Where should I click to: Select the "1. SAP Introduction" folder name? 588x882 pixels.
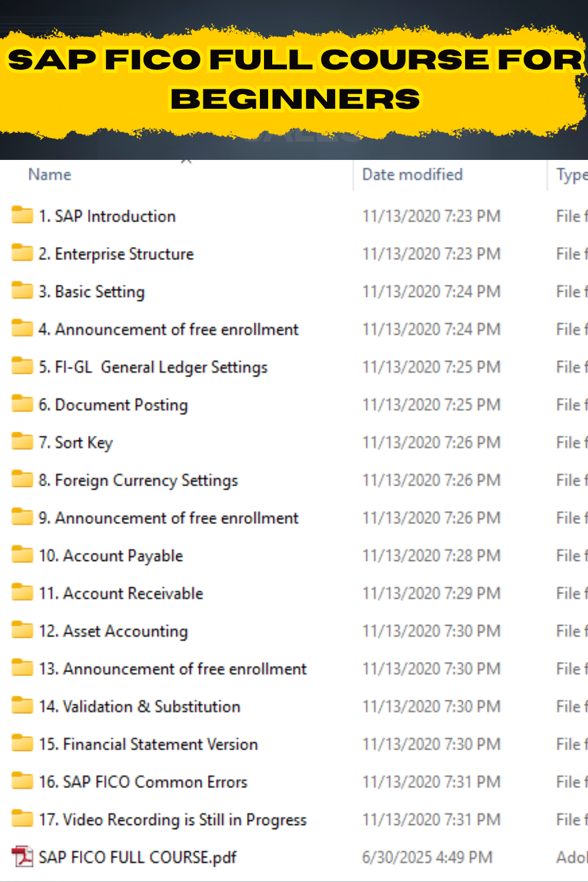(x=107, y=216)
